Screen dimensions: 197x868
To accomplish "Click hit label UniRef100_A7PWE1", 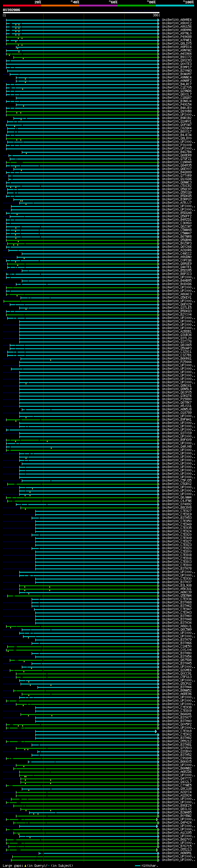I will [177, 40].
